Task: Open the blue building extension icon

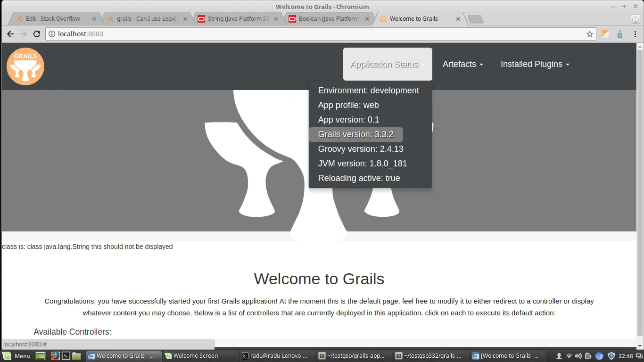Action: click(619, 34)
